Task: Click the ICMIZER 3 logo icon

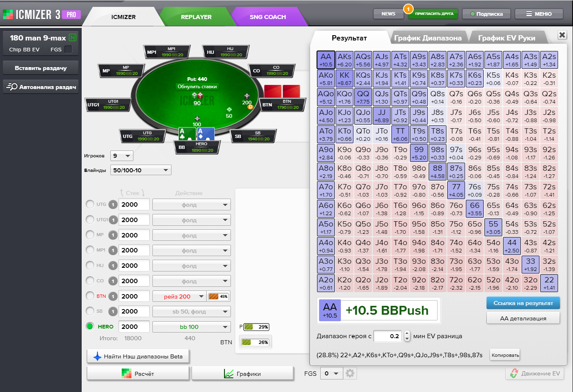Action: pyautogui.click(x=8, y=15)
